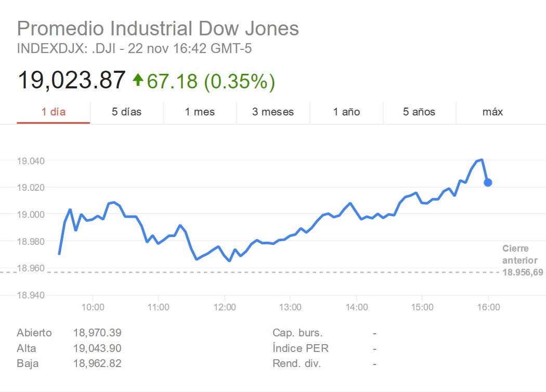Select the '1 día' chart range tab
Viewport: 546px width, 392px height.
53,112
